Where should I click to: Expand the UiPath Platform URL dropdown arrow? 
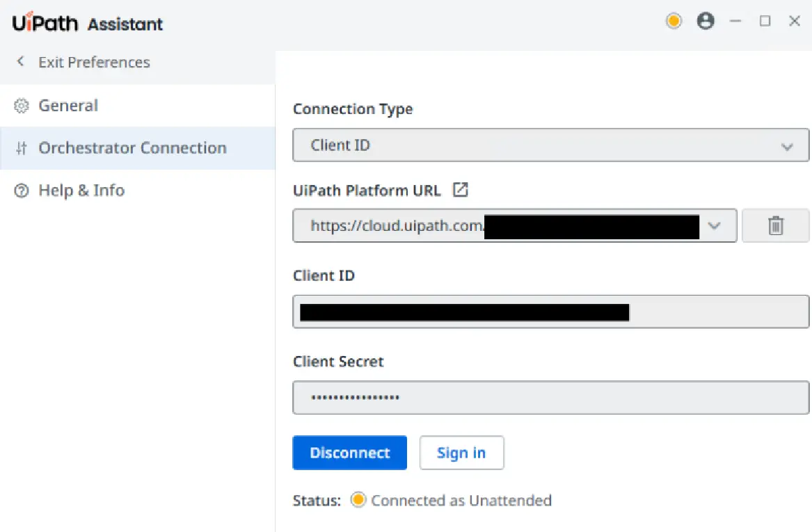coord(714,226)
